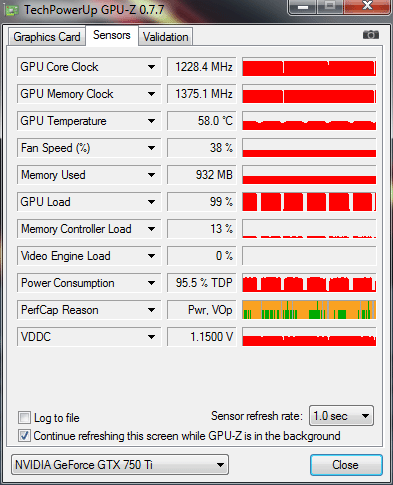The height and width of the screenshot is (485, 393).
Task: Minimize the GPU-Z window
Action: point(303,7)
